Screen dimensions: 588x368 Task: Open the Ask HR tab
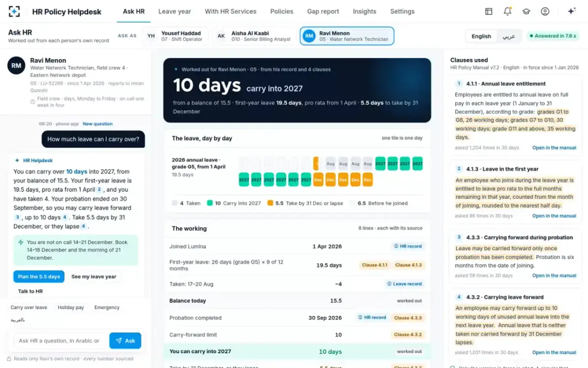pyautogui.click(x=134, y=11)
